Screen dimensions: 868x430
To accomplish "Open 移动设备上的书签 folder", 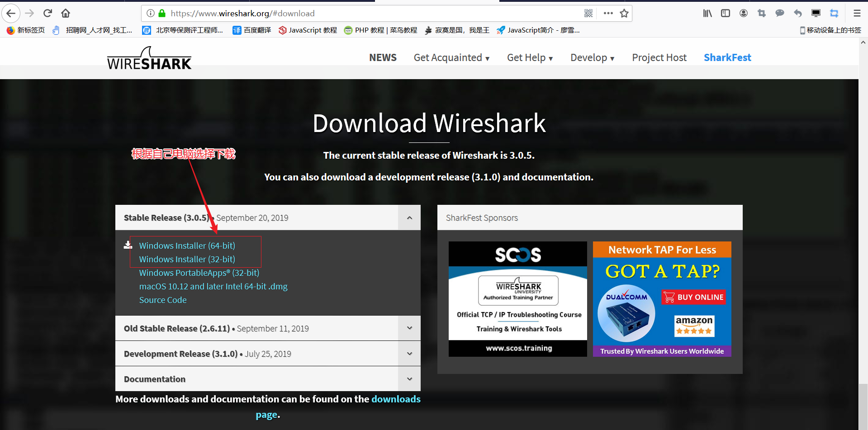I will coord(830,30).
